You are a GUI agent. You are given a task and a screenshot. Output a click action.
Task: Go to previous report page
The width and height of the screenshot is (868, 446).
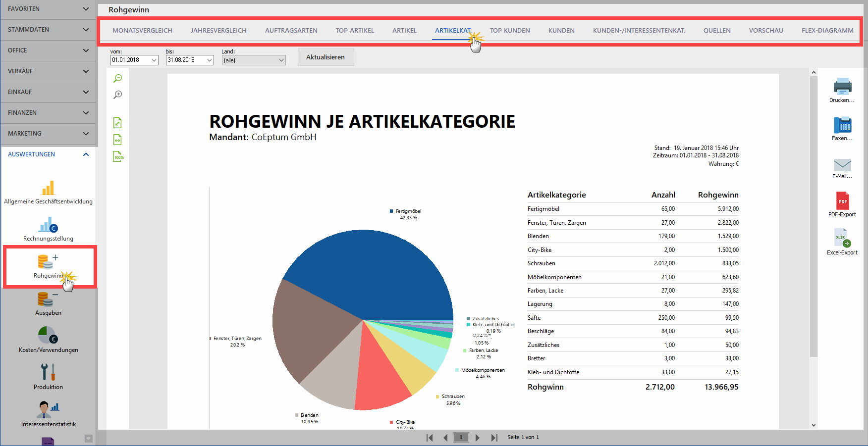(445, 438)
